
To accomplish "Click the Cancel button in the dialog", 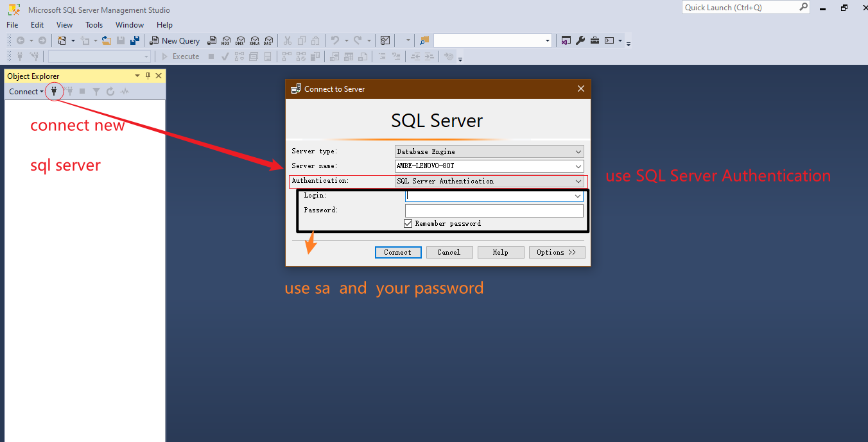I will coord(449,253).
